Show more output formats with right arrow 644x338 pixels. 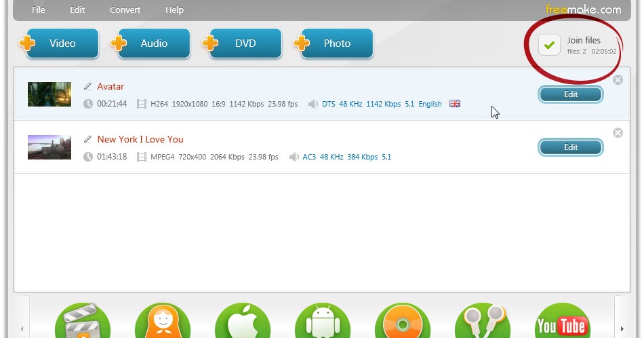[x=622, y=328]
